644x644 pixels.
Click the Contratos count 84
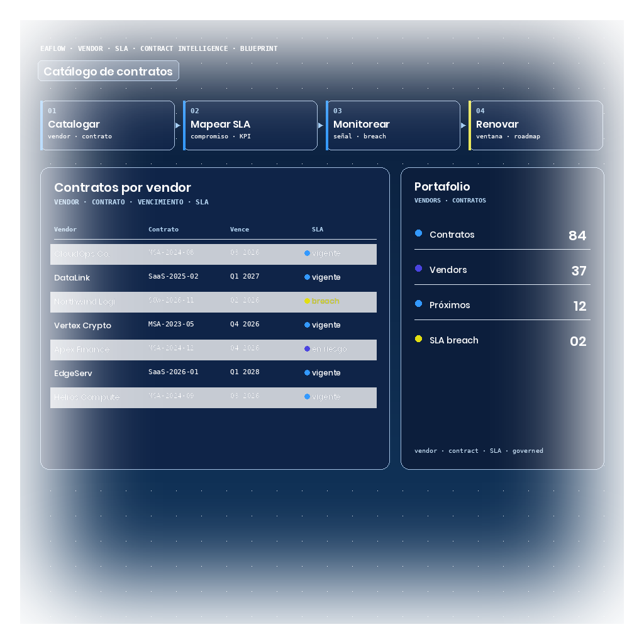(x=577, y=236)
